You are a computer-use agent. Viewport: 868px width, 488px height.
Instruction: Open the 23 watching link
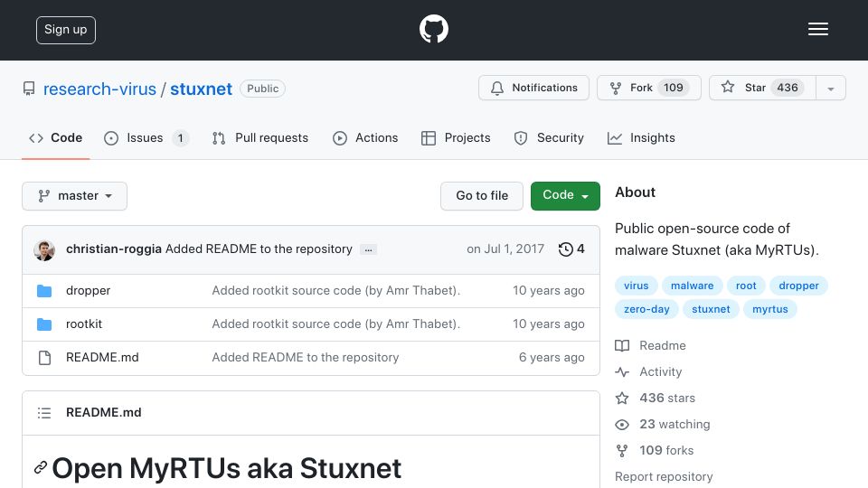coord(675,425)
